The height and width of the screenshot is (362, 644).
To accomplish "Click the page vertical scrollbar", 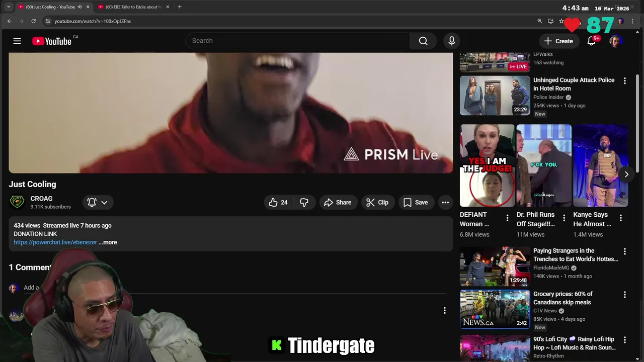I will click(x=637, y=123).
